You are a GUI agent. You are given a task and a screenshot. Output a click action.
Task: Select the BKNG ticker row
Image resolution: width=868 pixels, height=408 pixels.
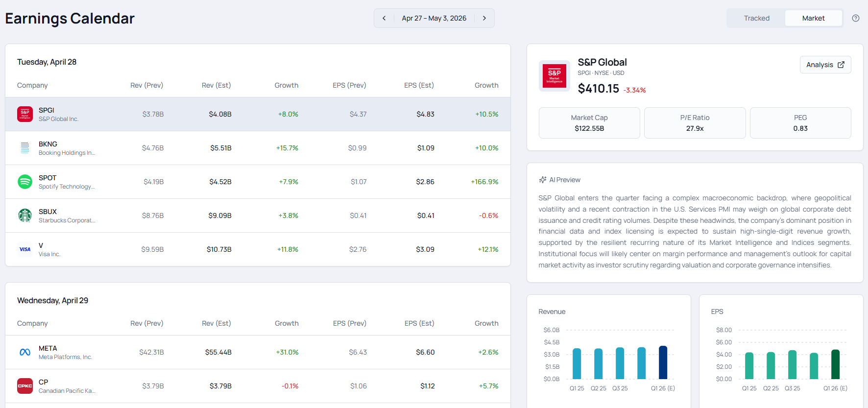[258, 148]
